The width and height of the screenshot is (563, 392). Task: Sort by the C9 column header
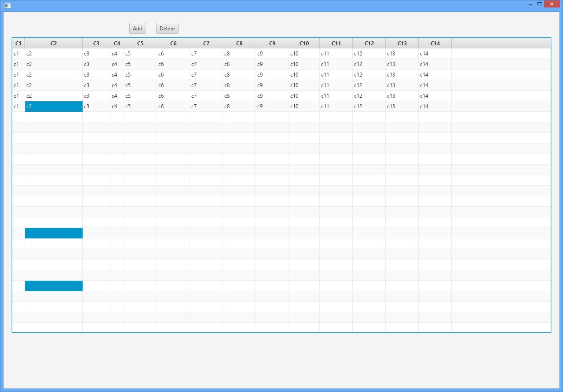pyautogui.click(x=272, y=43)
